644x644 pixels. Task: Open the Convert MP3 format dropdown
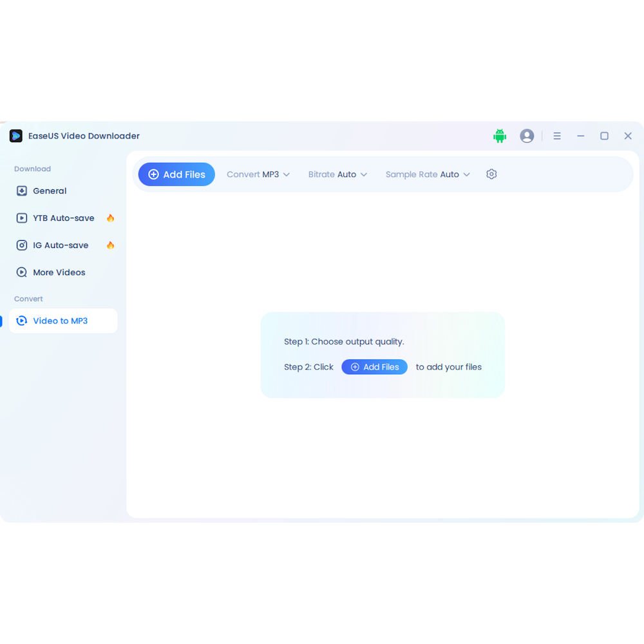[258, 174]
